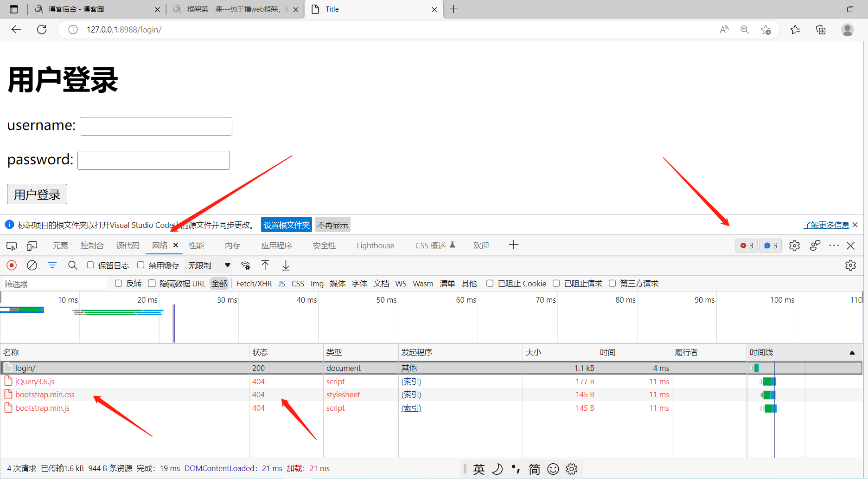
Task: Open the favorites list icon
Action: tap(795, 30)
